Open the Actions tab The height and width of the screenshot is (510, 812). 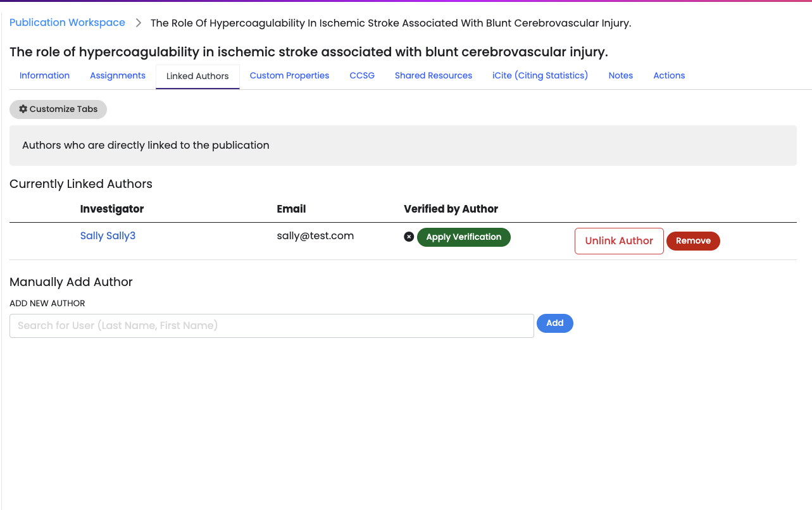pyautogui.click(x=669, y=75)
